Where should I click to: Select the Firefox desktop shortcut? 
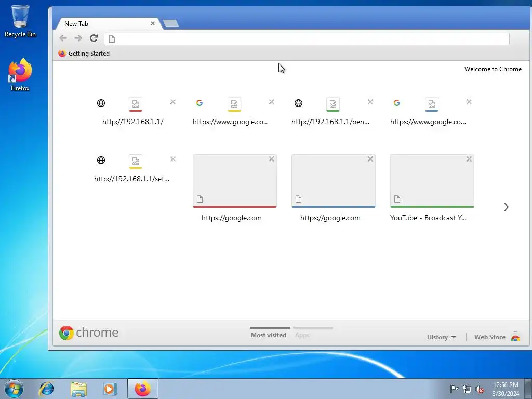pos(20,75)
